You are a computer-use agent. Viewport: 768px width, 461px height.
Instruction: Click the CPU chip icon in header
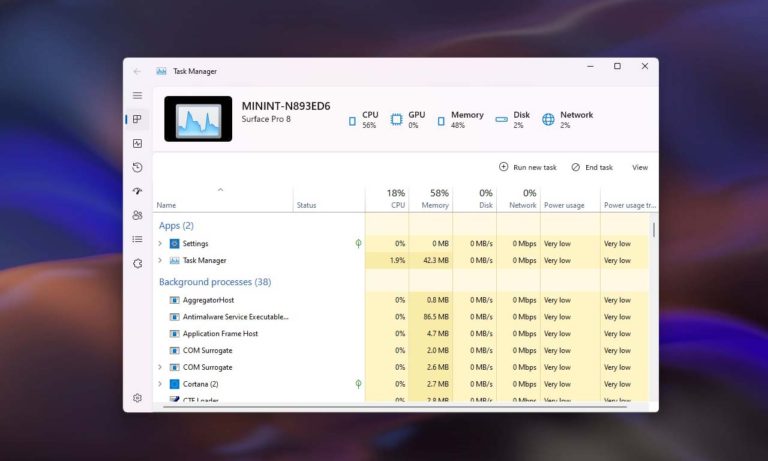pos(352,121)
